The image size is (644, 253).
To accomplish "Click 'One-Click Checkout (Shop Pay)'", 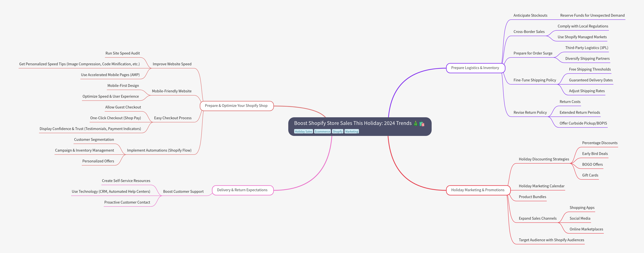I will tap(116, 118).
